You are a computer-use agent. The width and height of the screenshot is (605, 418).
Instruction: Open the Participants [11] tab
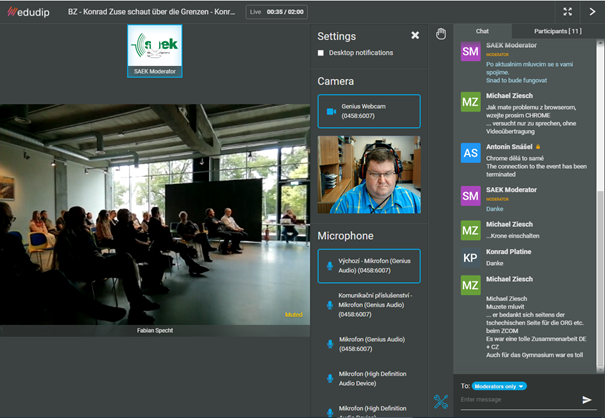coord(558,31)
